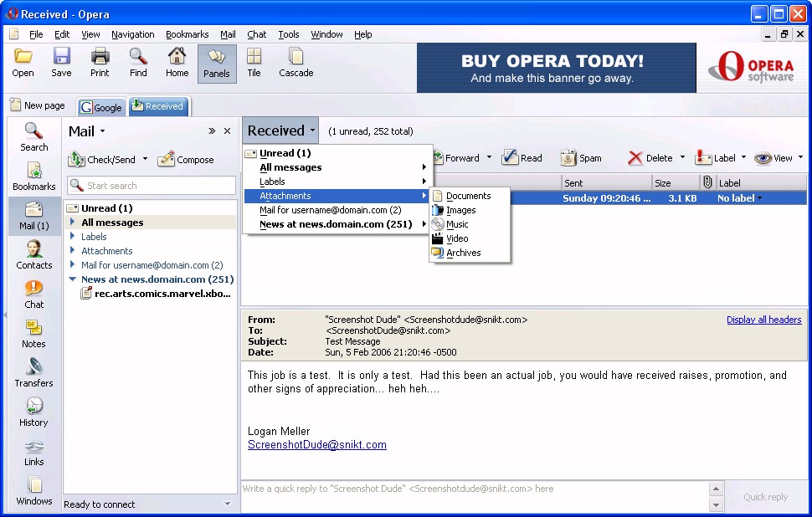Open the Bookmarks menu in menu bar
The image size is (812, 517).
point(187,34)
